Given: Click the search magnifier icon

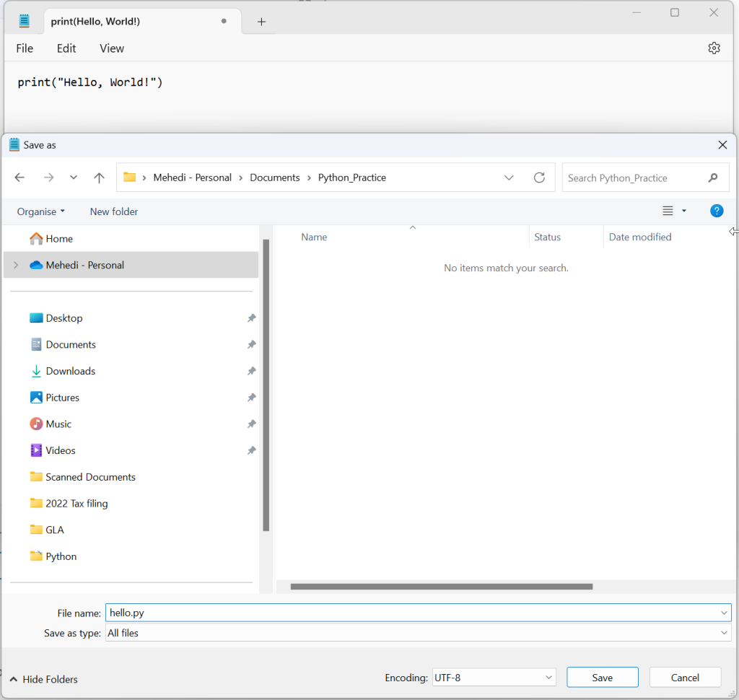Looking at the screenshot, I should (x=713, y=178).
